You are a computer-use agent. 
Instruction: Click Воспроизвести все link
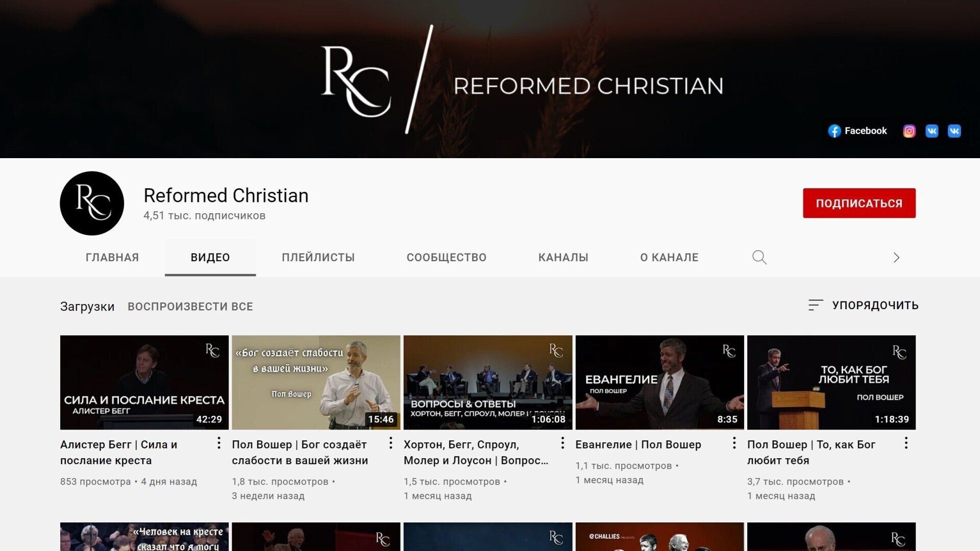190,307
